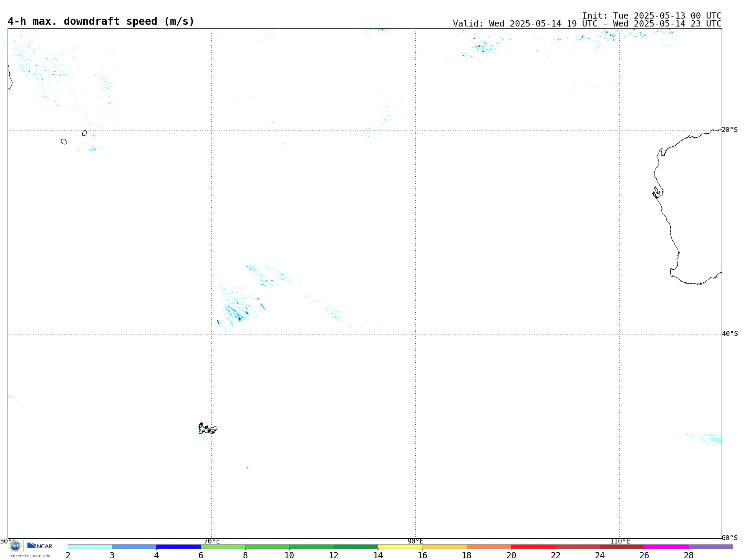The image size is (744, 560).
Task: Click the Kerguelen Islands outline near 70°E
Action: [x=208, y=428]
